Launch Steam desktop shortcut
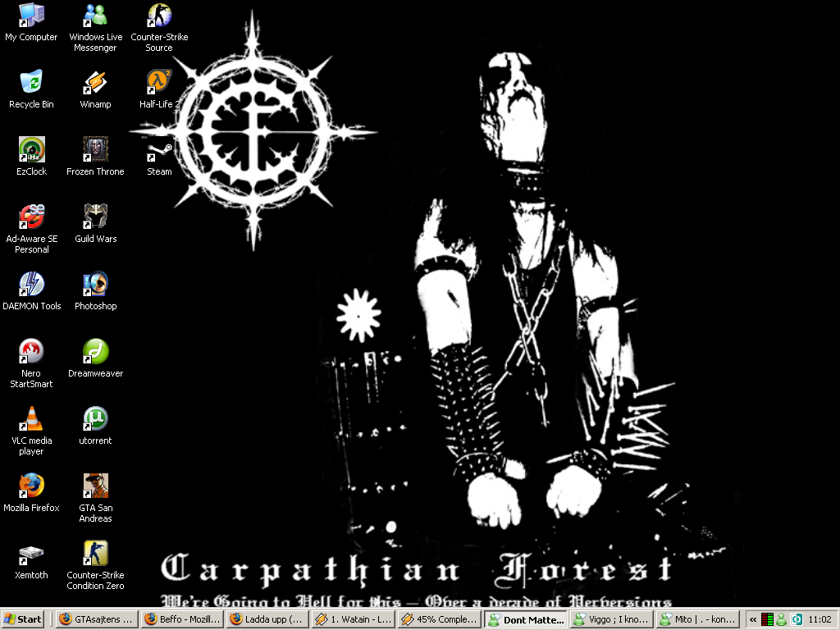This screenshot has width=840, height=630. (159, 157)
